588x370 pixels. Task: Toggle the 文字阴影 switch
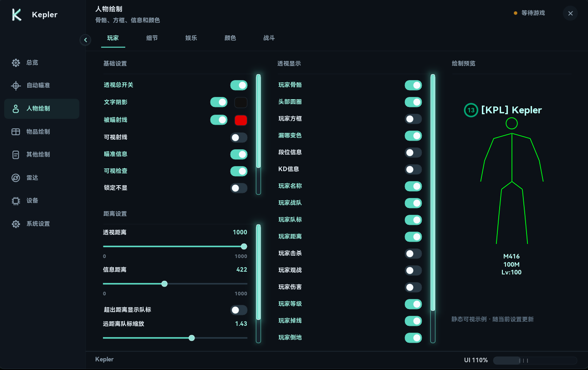click(x=219, y=102)
